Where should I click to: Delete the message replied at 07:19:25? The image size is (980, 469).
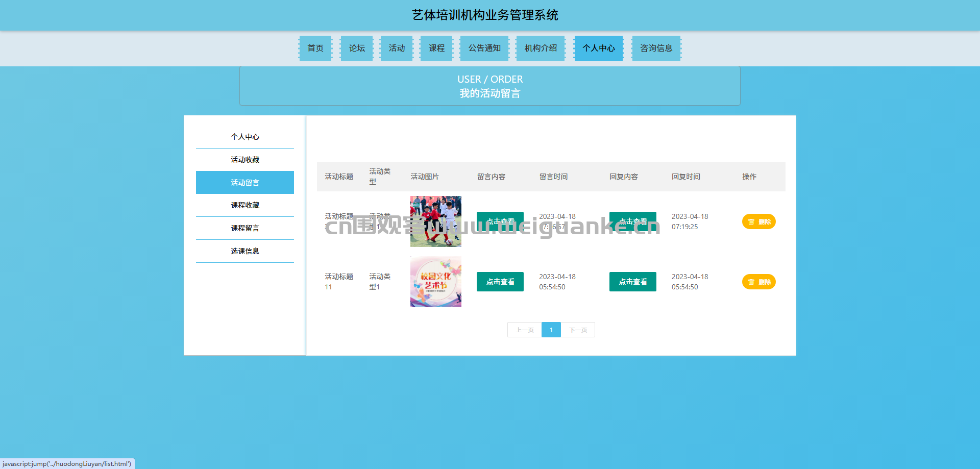[759, 221]
